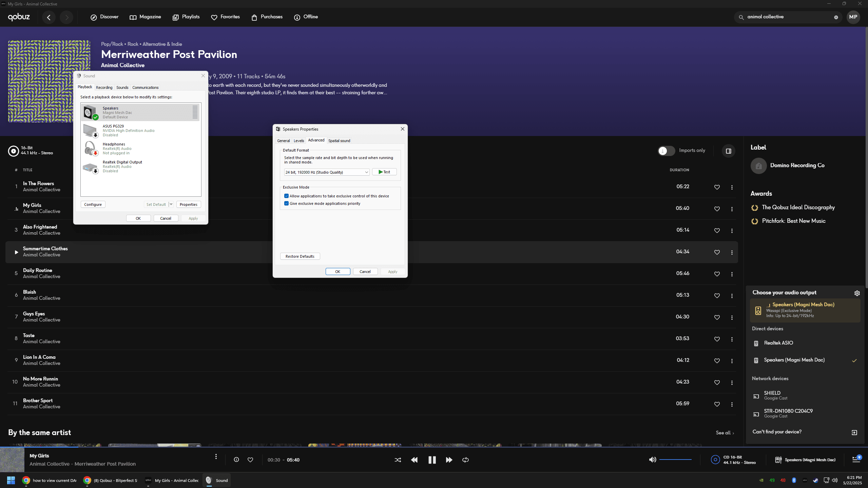
Task: Open See all by the same artist
Action: coord(725,433)
